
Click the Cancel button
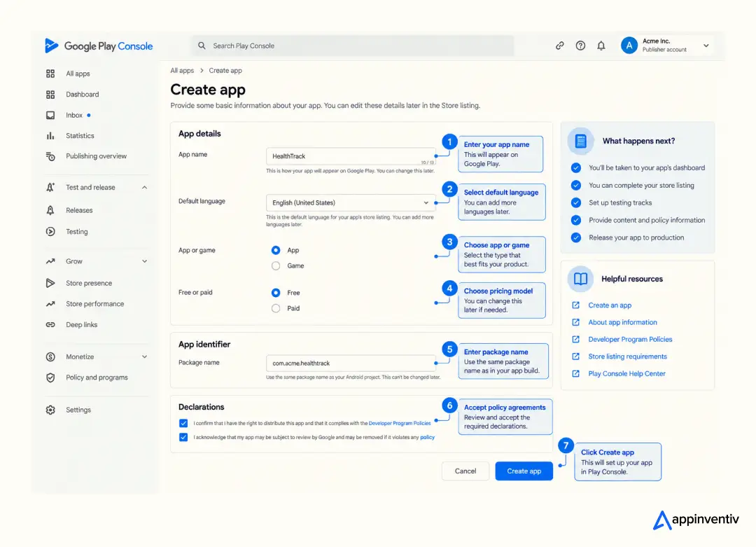[465, 471]
